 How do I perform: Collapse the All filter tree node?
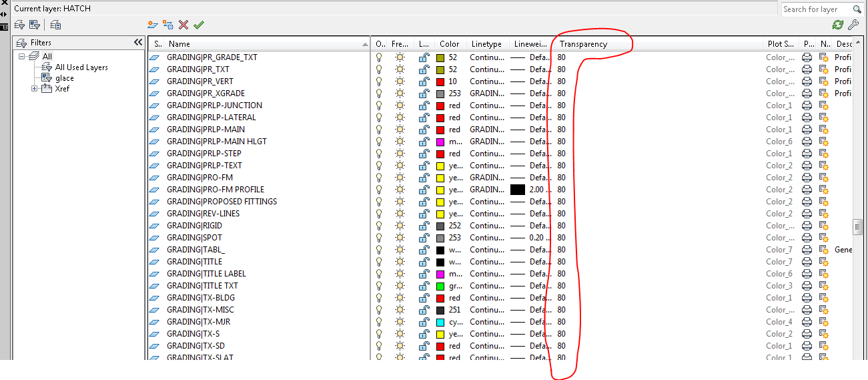22,57
